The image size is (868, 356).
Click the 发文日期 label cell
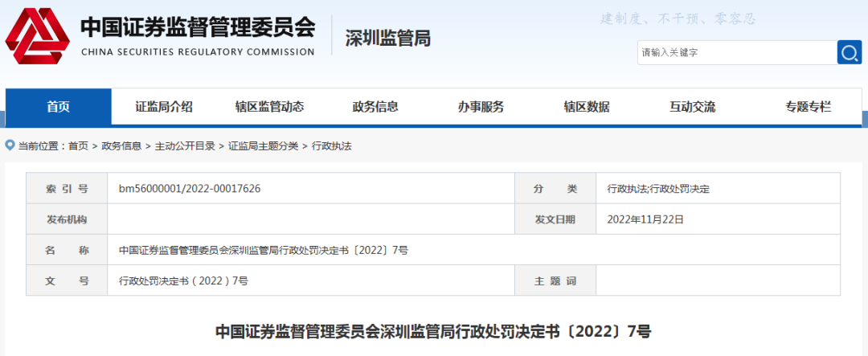pyautogui.click(x=555, y=220)
